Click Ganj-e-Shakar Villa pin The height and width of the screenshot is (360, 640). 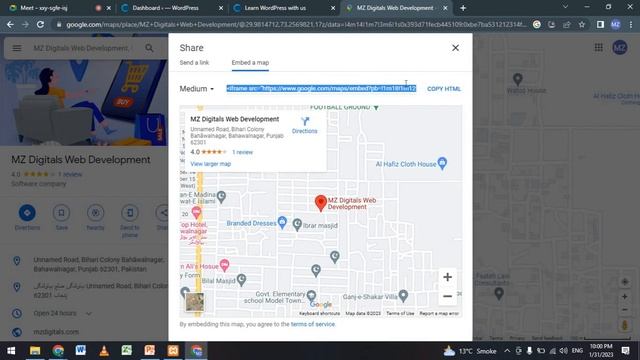coord(403,296)
